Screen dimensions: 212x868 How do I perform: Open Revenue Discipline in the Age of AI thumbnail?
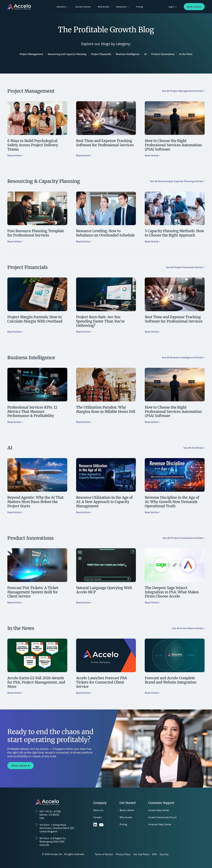coord(175,475)
